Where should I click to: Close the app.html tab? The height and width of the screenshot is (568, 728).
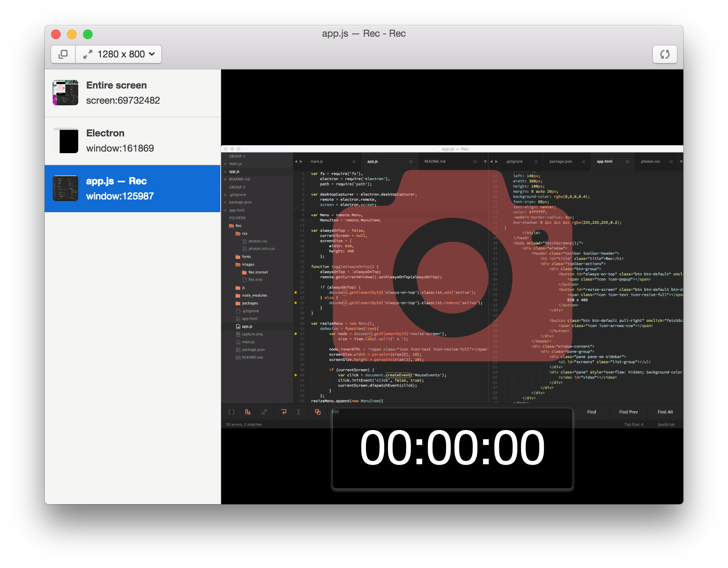[x=627, y=162]
